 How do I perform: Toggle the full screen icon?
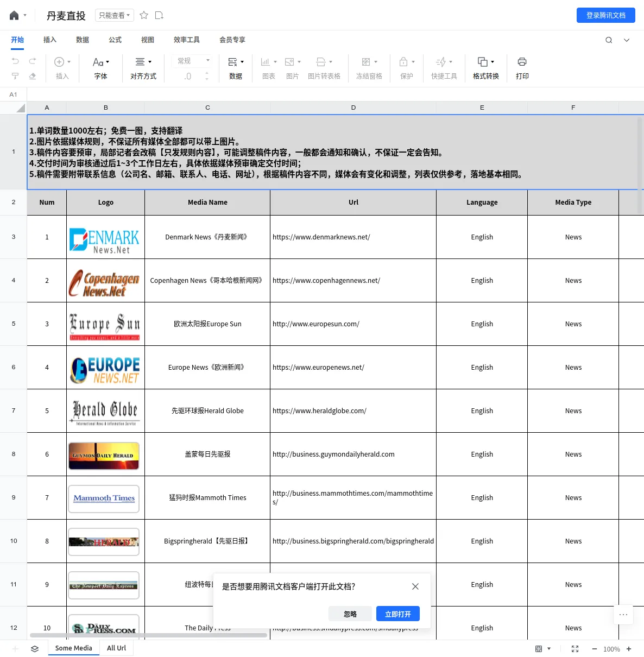575,649
